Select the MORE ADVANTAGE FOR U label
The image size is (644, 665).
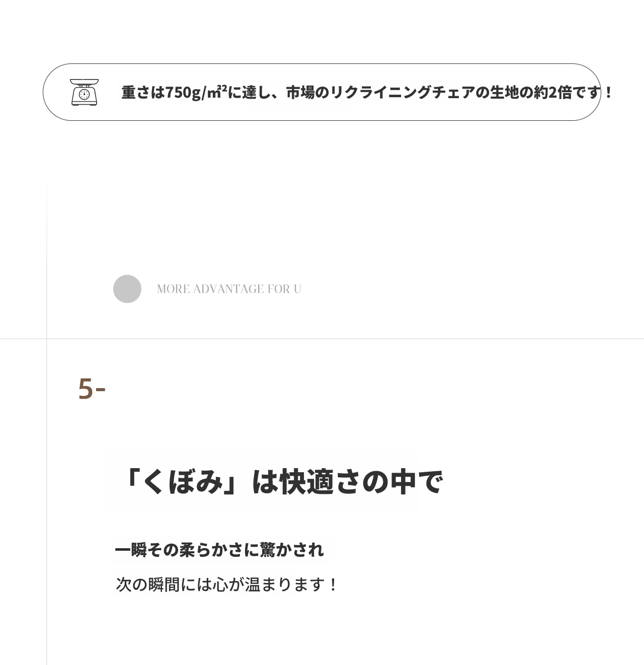(229, 289)
